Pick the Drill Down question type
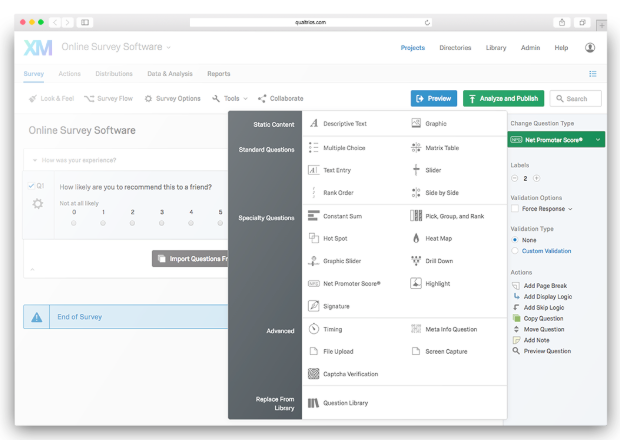 click(432, 261)
